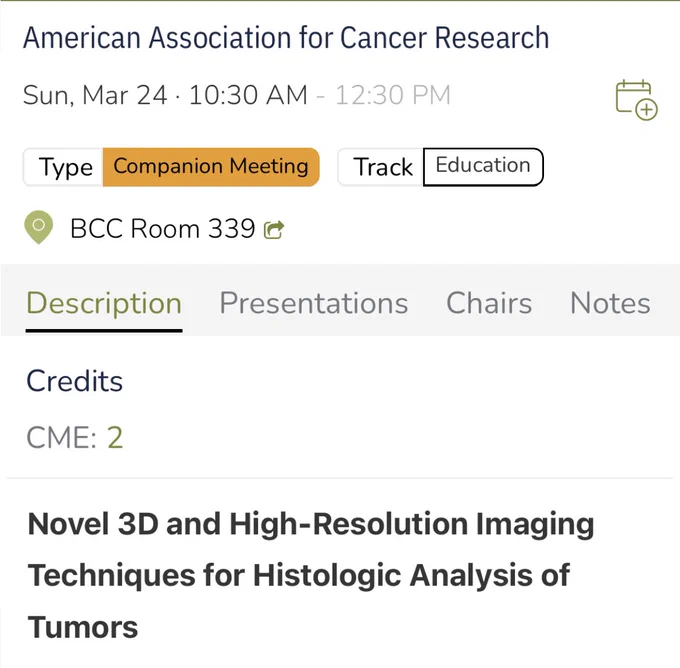Click the Credits heading
This screenshot has height=668, width=680.
pyautogui.click(x=75, y=381)
